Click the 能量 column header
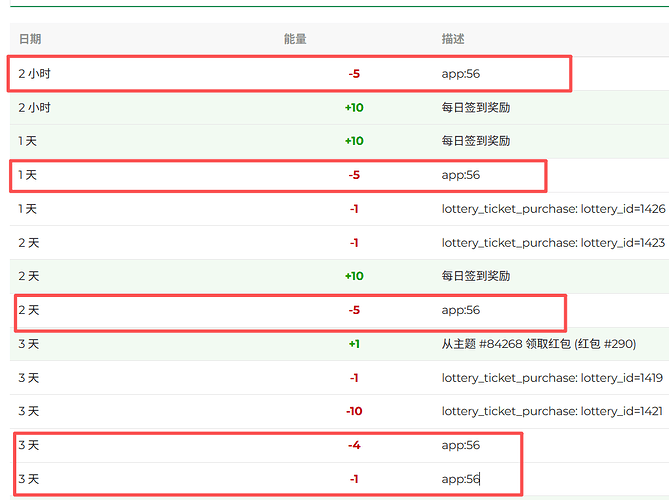The image size is (669, 500). (295, 39)
